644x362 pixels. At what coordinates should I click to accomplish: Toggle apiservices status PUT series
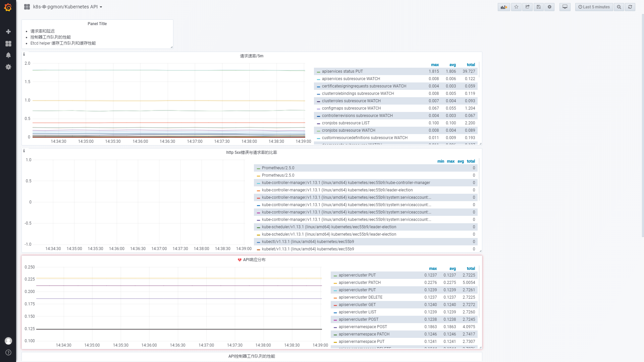point(342,71)
